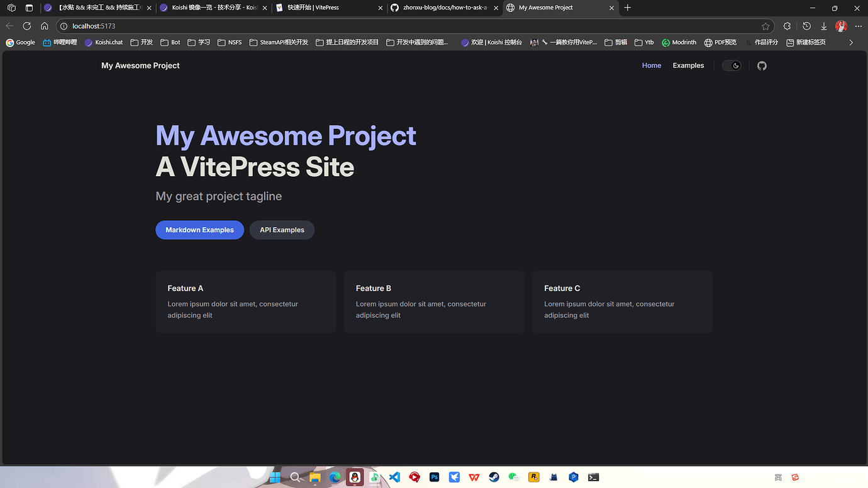This screenshot has height=488, width=868.
Task: Go to the browser home page
Action: pyautogui.click(x=44, y=26)
